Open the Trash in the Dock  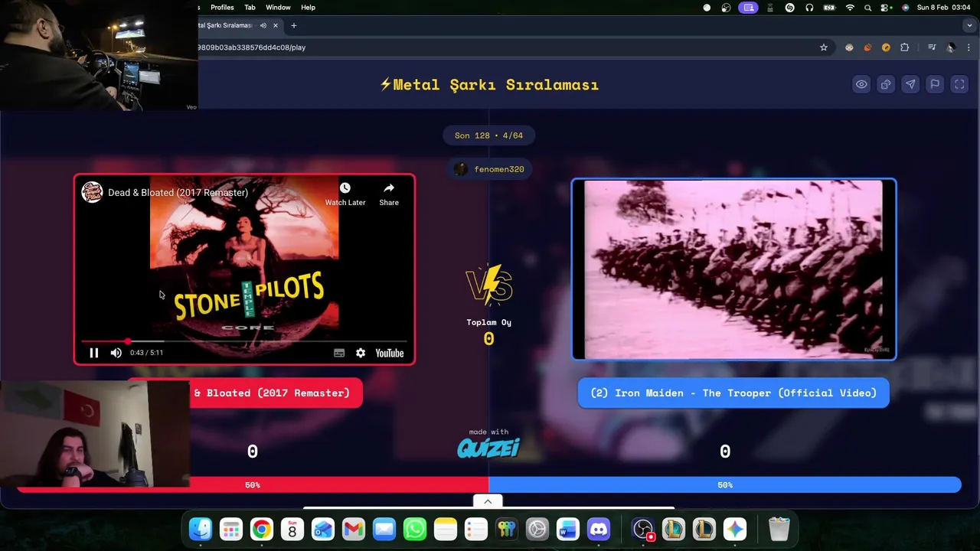click(x=779, y=529)
